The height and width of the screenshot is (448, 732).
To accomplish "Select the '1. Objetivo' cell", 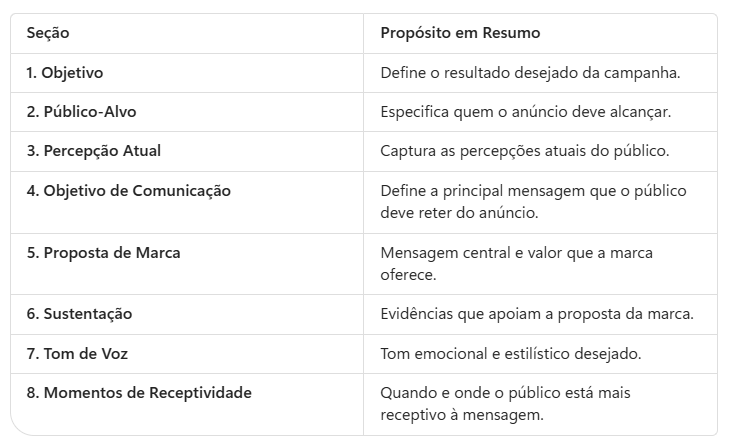I will click(187, 73).
